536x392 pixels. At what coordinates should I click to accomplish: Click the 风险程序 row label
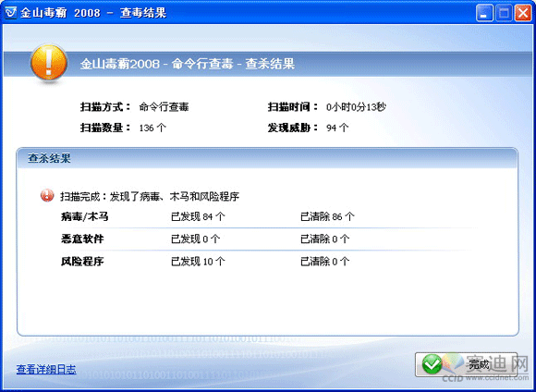[82, 262]
